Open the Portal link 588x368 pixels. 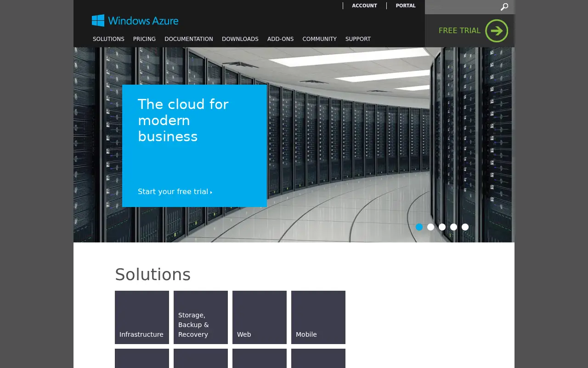(x=406, y=6)
